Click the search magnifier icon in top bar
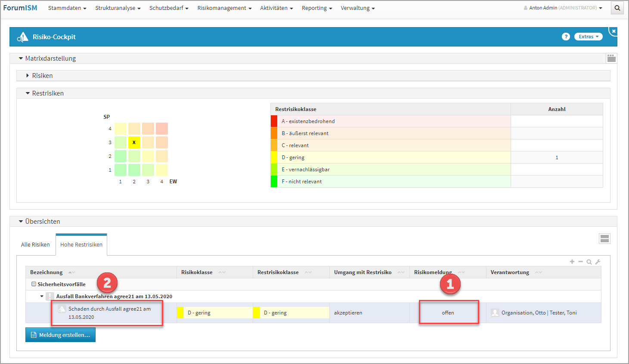Viewport: 629px width, 364px height. 617,8
